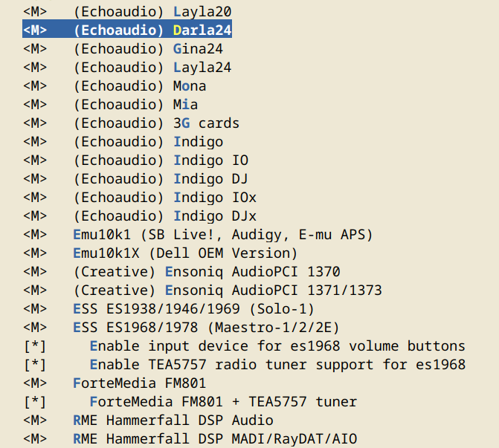Toggle TEA5757 radio tuner support for es1968
The width and height of the screenshot is (499, 448).
coord(34,365)
